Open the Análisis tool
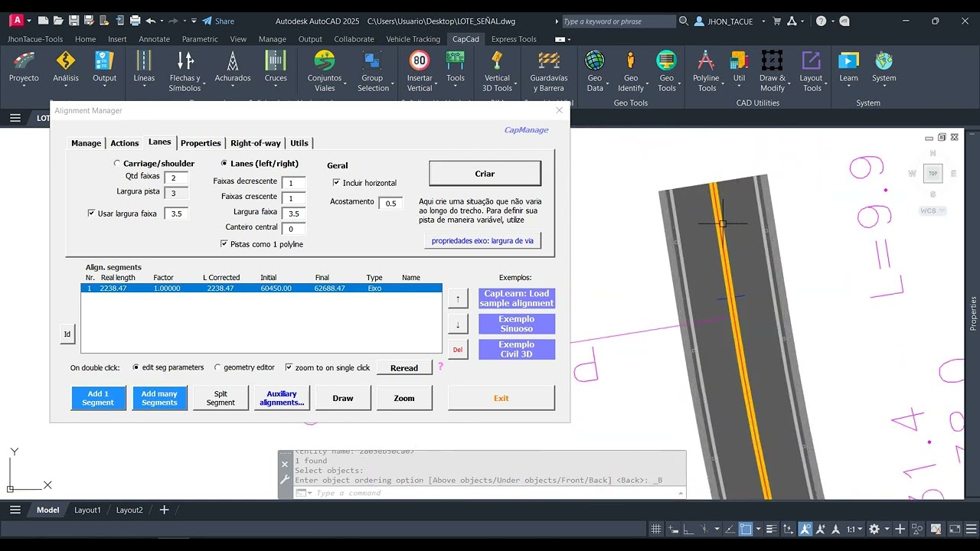This screenshot has width=980, height=551. pyautogui.click(x=66, y=67)
